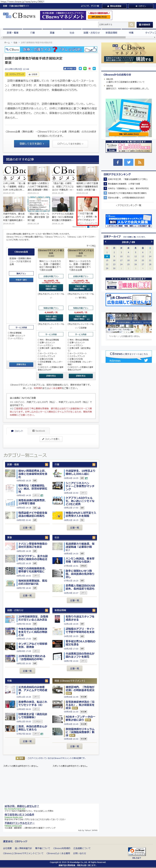Viewport: 156px width, 868px height.
Task: Click the 記事を検索する search field
Action: point(113,25)
